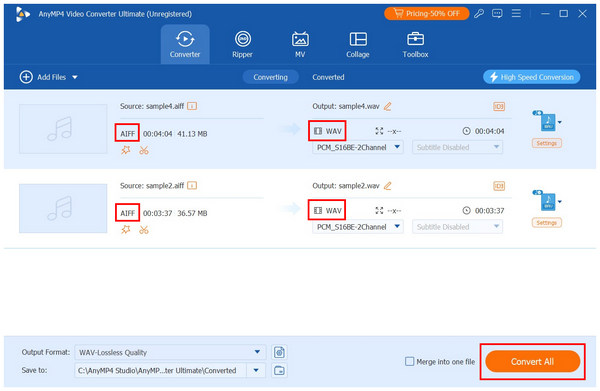Click the Convert All button
The image size is (600, 391).
(532, 362)
